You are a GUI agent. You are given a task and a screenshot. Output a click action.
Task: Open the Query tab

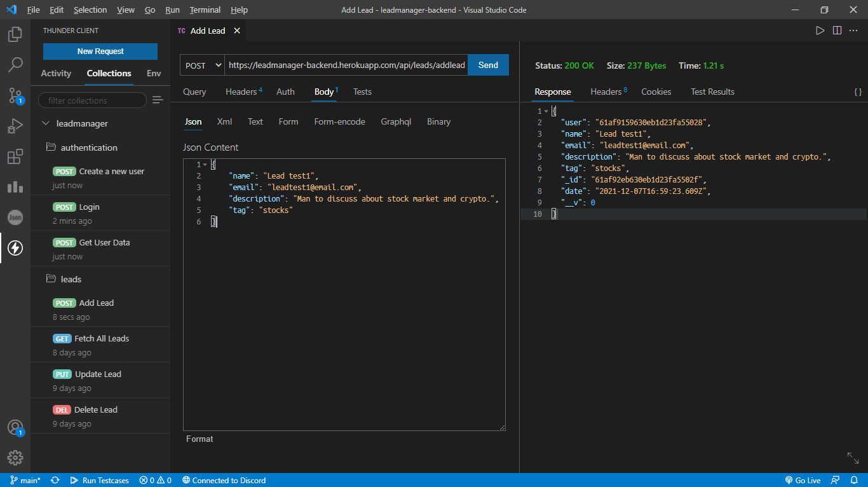coord(194,92)
